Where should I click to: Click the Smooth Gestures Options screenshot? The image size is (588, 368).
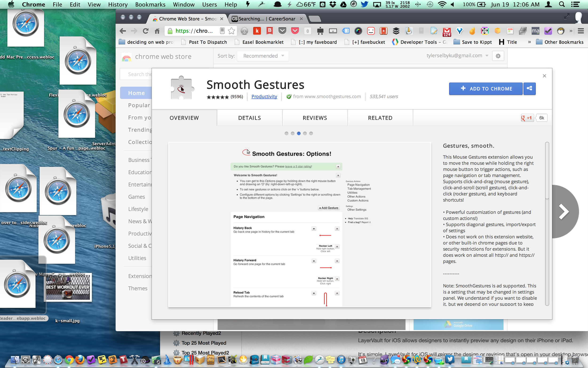[299, 224]
